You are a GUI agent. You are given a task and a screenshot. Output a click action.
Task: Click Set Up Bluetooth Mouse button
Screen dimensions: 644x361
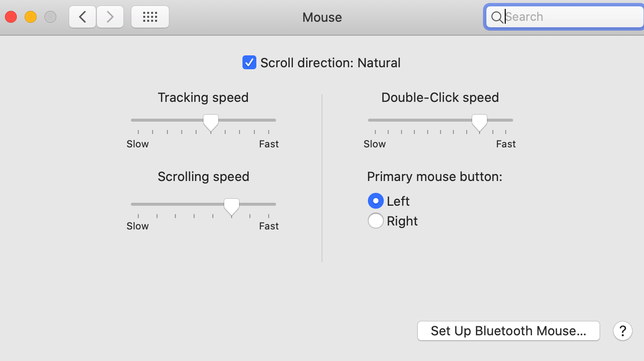508,331
